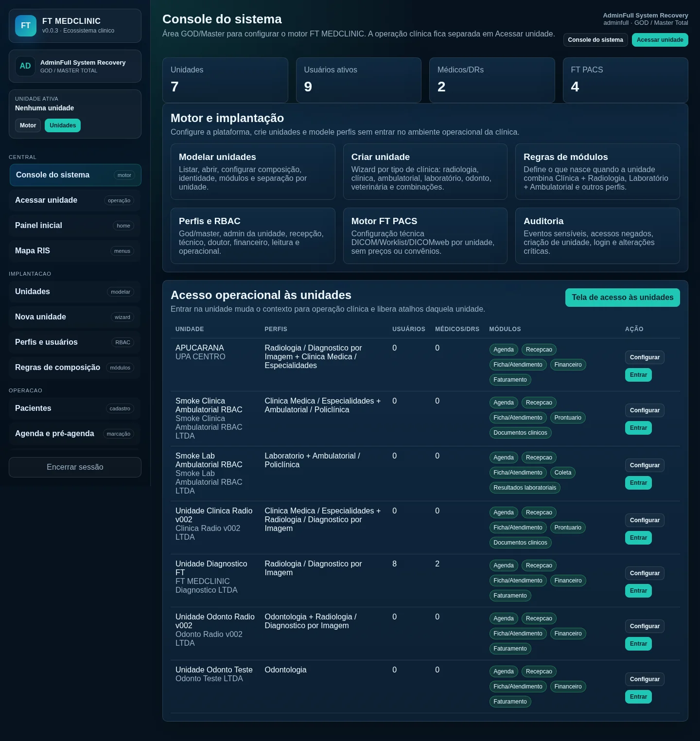Click the AD user avatar badge
The image size is (700, 741).
coord(25,66)
